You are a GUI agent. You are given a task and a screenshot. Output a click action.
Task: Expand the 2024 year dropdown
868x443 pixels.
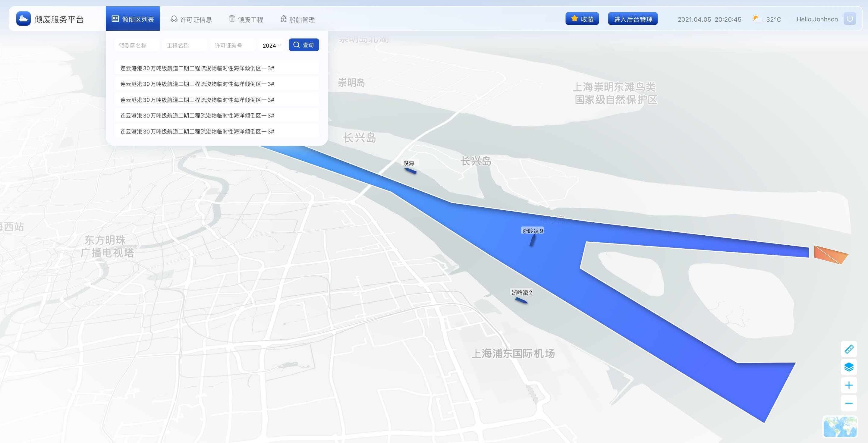[x=272, y=45]
